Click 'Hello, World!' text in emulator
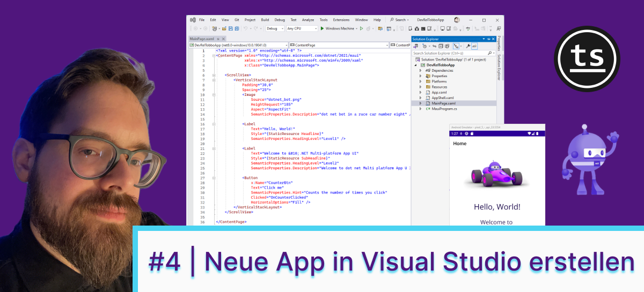This screenshot has height=292, width=644. [497, 207]
